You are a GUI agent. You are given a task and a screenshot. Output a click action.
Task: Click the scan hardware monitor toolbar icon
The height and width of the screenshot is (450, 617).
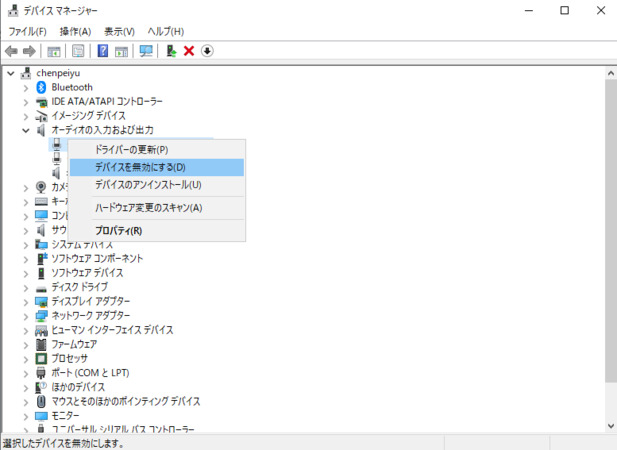[x=146, y=51]
